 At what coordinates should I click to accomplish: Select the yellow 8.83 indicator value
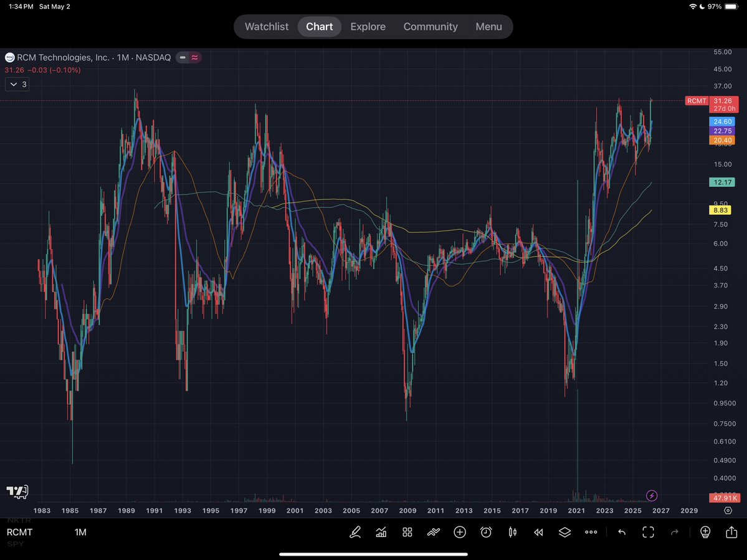pos(720,210)
